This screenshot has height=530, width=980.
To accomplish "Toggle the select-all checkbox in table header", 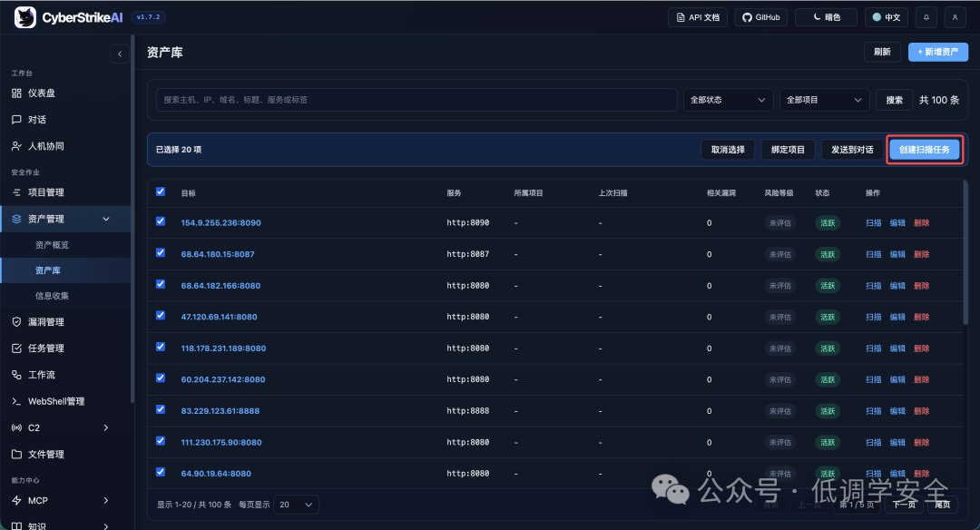I will point(161,191).
